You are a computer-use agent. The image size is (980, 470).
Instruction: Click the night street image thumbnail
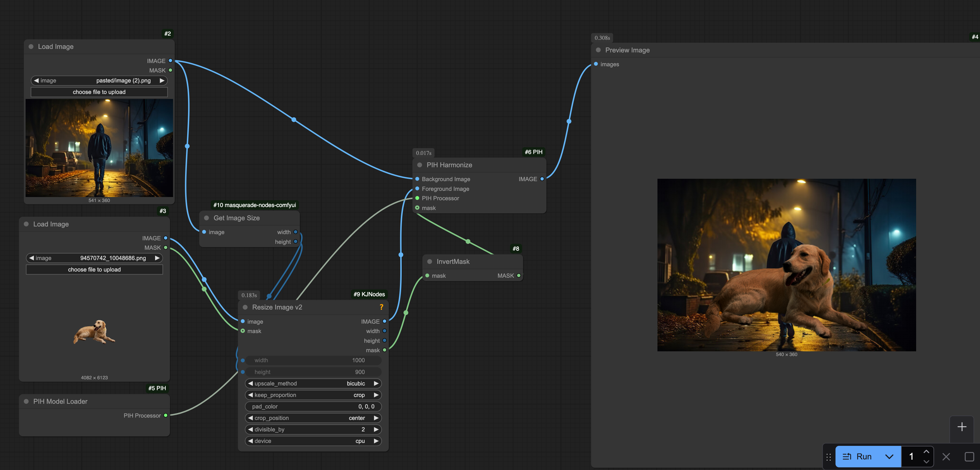pyautogui.click(x=99, y=148)
